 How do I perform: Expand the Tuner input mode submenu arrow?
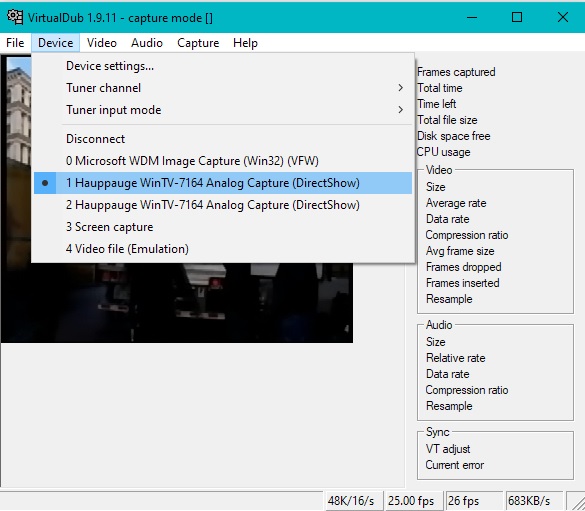(400, 110)
